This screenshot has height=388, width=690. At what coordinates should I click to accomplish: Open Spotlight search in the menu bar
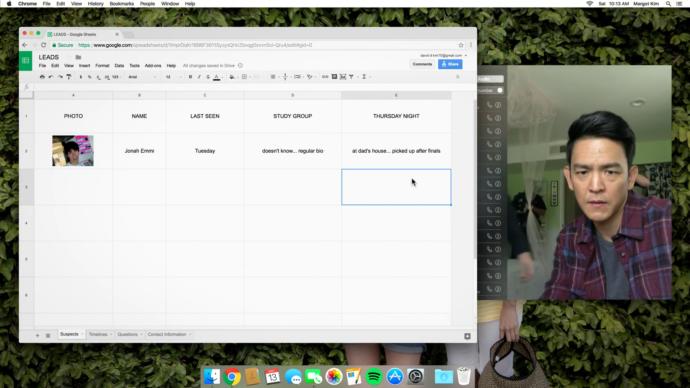point(668,4)
